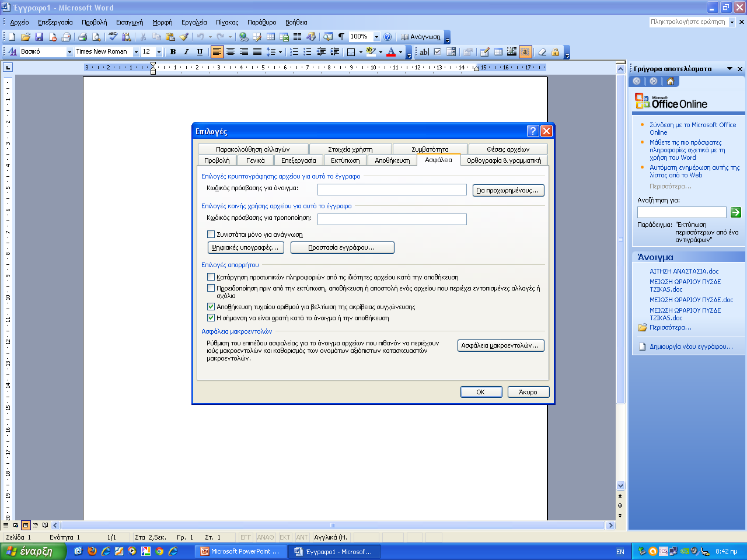Open the Tables and Borders toolbar icon
Screen dimensions: 747x560
[x=257, y=37]
